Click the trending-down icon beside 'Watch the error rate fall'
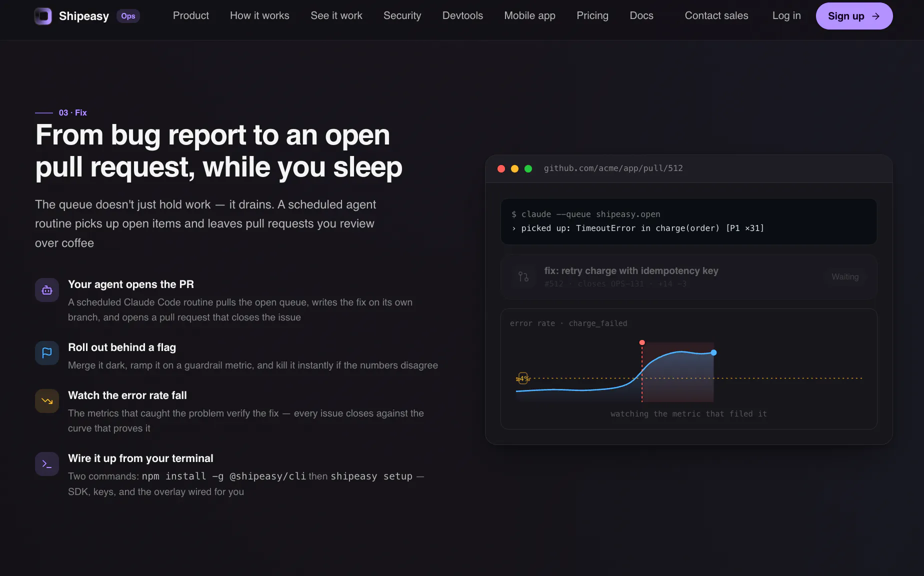The height and width of the screenshot is (576, 924). point(47,401)
